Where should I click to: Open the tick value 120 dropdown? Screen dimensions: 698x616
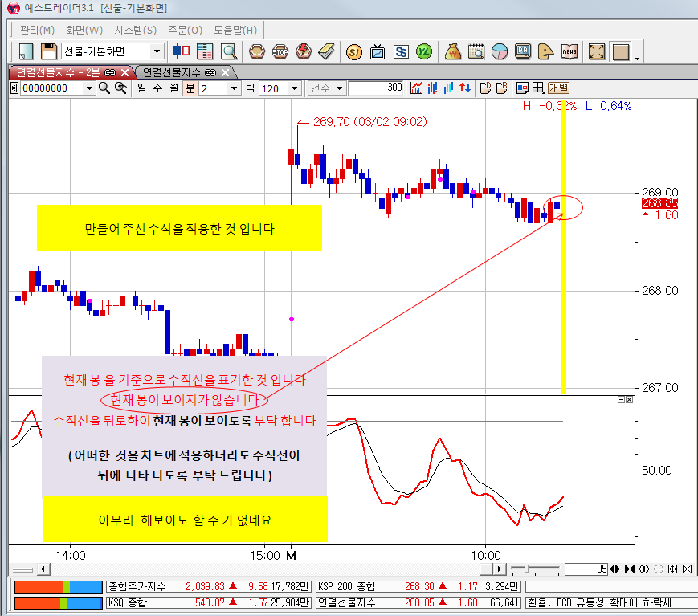click(x=293, y=88)
